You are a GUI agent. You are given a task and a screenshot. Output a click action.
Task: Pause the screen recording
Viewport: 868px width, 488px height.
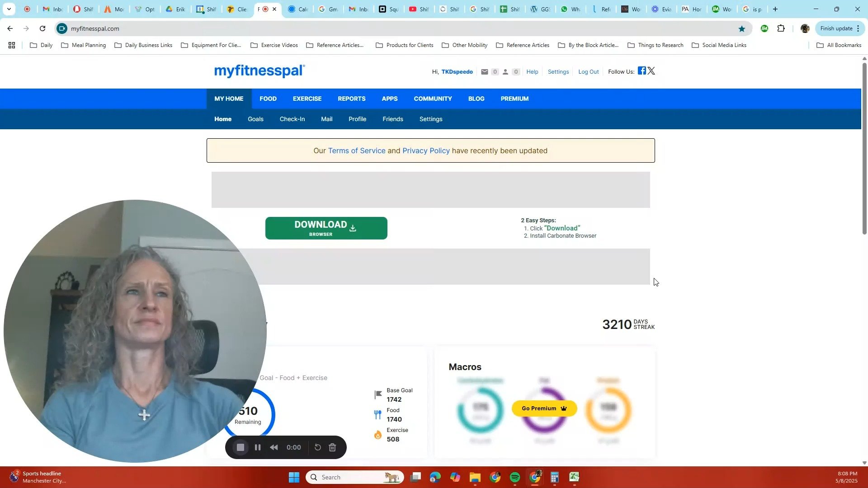pos(258,447)
